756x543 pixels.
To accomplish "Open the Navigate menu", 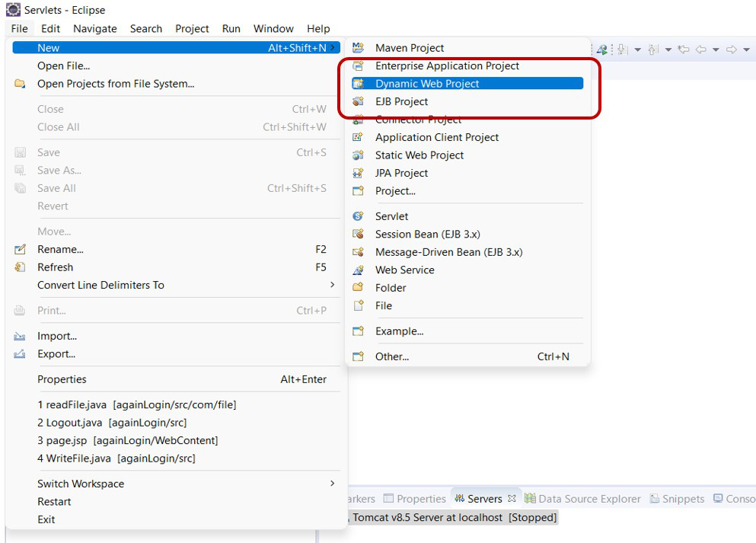I will (x=95, y=28).
